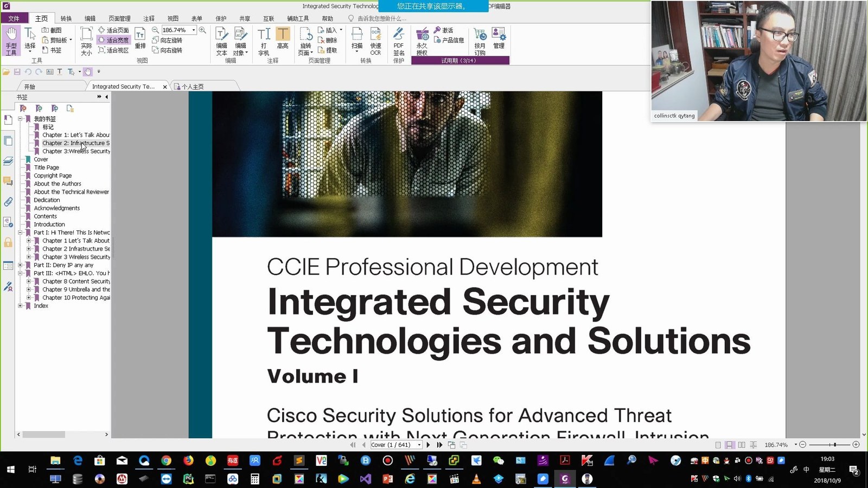Click Rotate Left (向左旋转)
The height and width of the screenshot is (488, 868).
[x=167, y=40]
